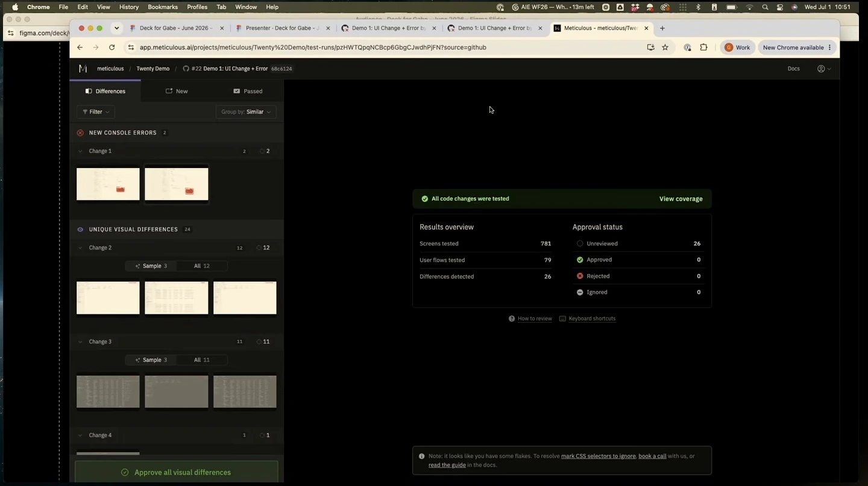Click the unreviewed circle icon on Change 2 row
Image resolution: width=868 pixels, height=486 pixels.
coord(259,248)
